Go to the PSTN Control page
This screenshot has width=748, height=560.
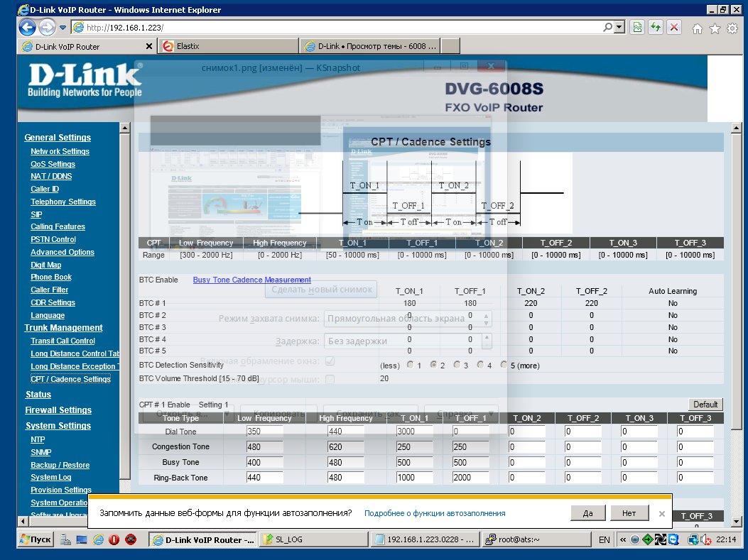(x=53, y=239)
